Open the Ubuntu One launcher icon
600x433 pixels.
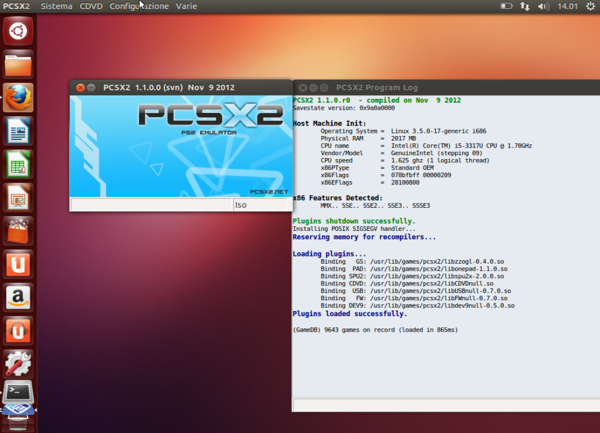tap(18, 264)
